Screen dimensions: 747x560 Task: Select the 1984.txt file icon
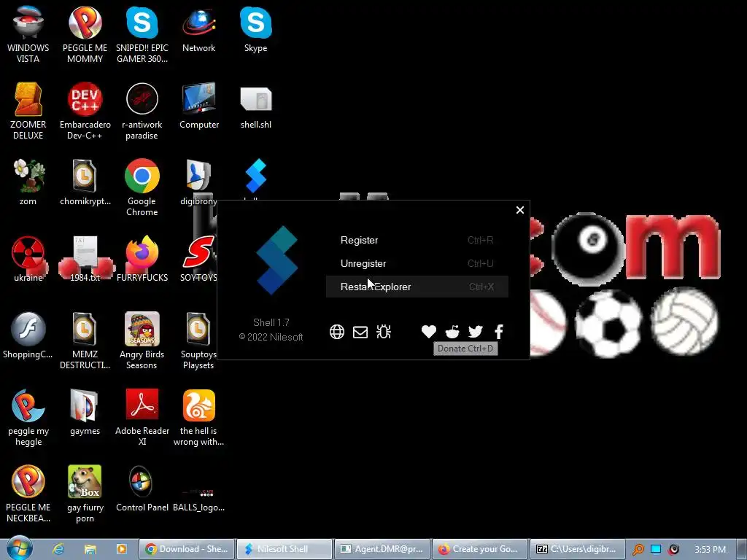point(85,259)
